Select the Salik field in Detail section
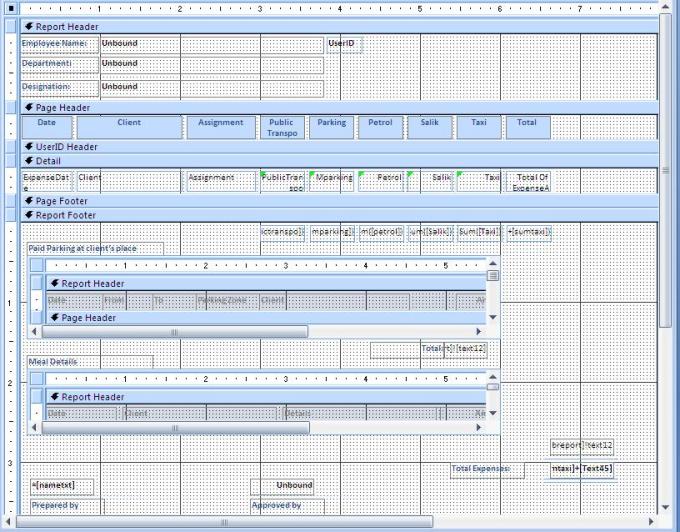Viewport: 680px width, 532px height. tap(430, 182)
